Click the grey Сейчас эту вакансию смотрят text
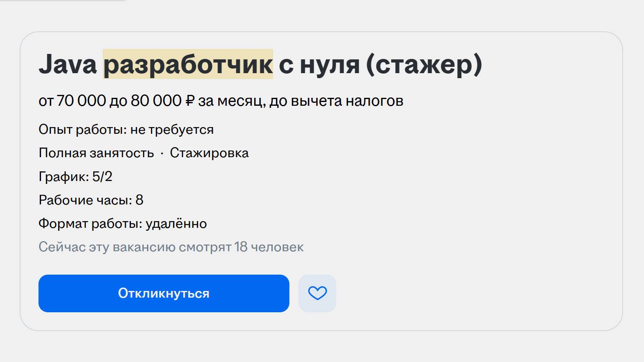The height and width of the screenshot is (362, 644). (x=135, y=247)
